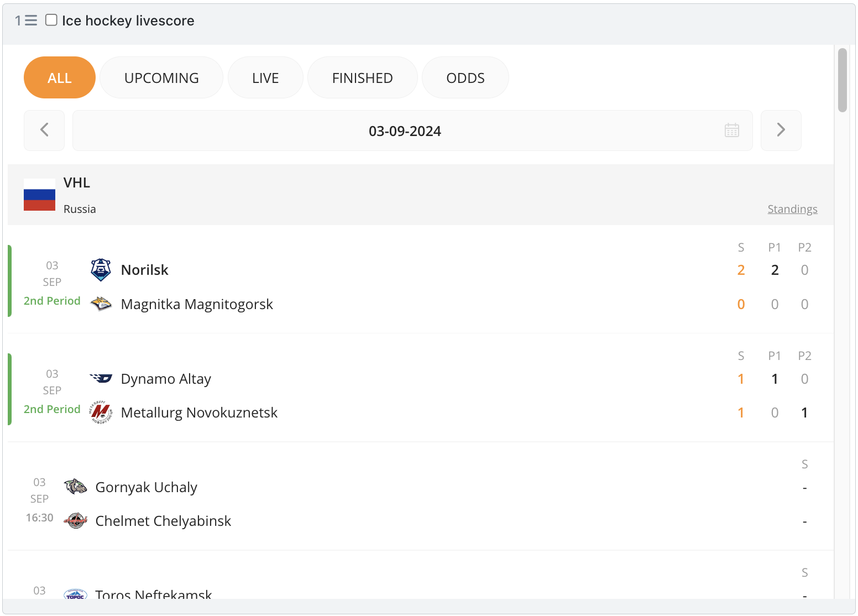Image resolution: width=858 pixels, height=616 pixels.
Task: Go to next date with right chevron
Action: 781,130
